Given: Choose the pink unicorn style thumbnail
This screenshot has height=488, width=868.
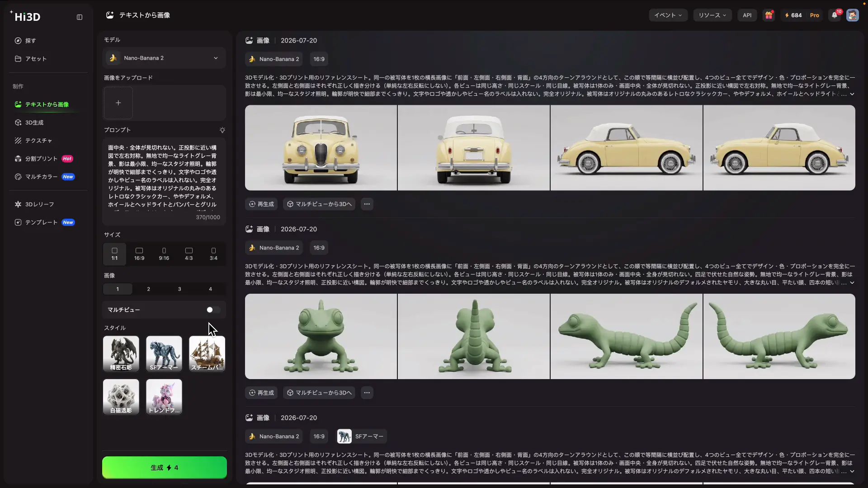Looking at the screenshot, I should 164,397.
